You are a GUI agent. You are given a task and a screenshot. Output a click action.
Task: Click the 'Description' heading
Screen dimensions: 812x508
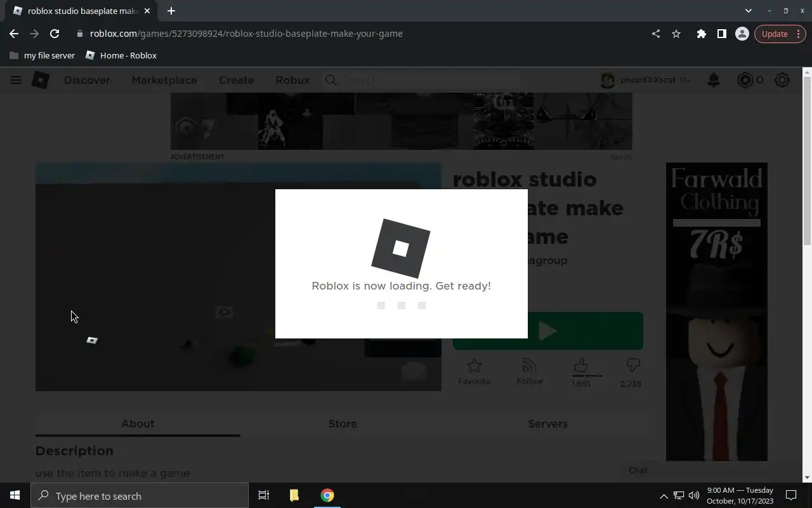coord(74,451)
